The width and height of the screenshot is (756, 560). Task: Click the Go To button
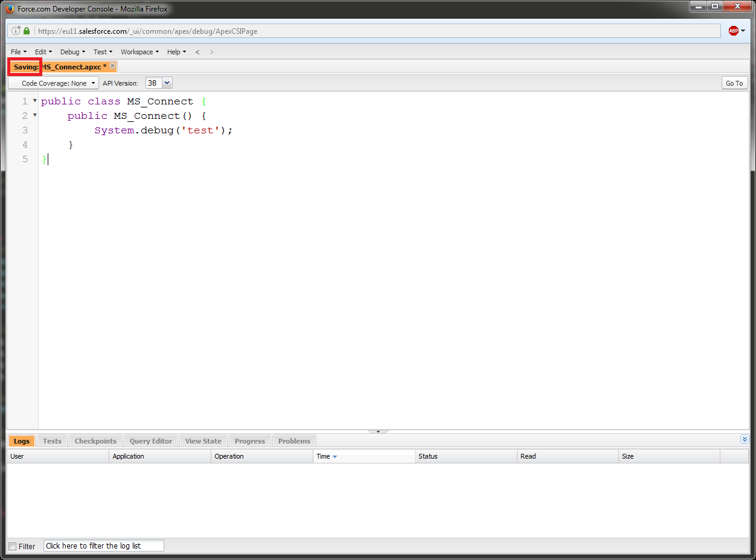734,83
